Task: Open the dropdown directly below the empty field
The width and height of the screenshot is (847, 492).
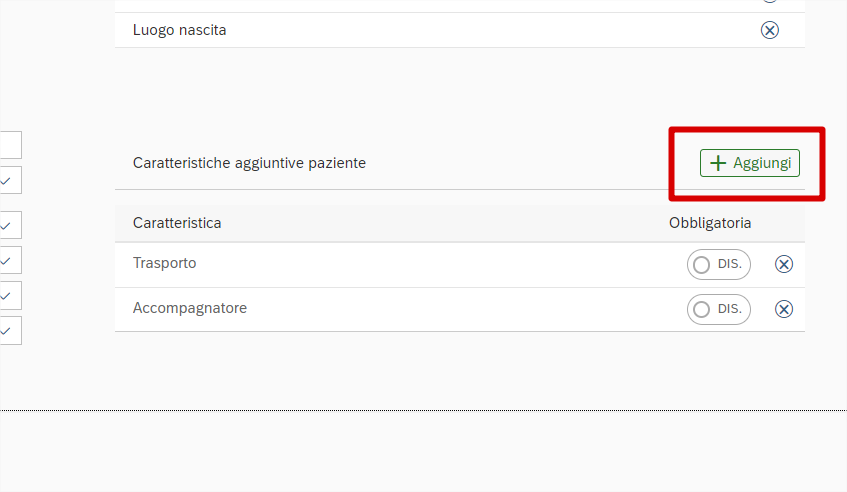Action: (x=8, y=180)
